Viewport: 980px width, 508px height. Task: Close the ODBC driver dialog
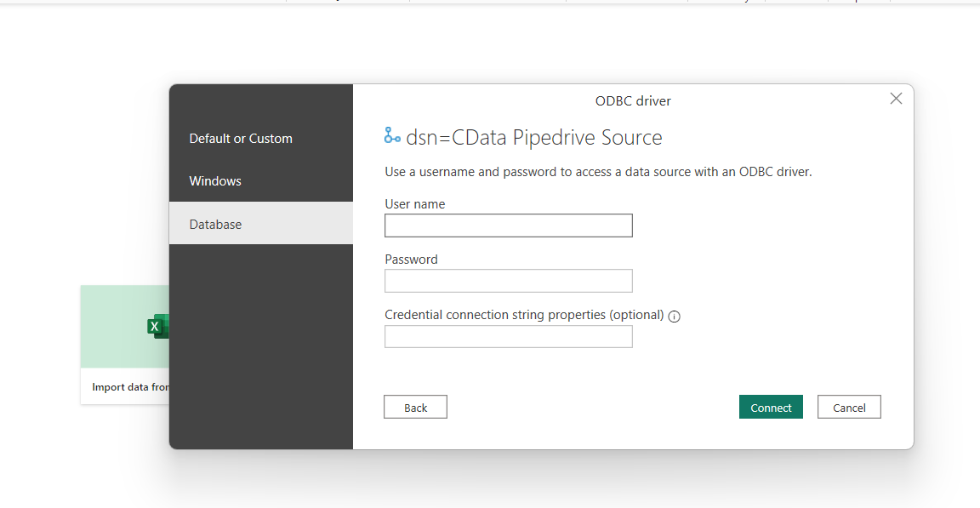click(x=896, y=99)
